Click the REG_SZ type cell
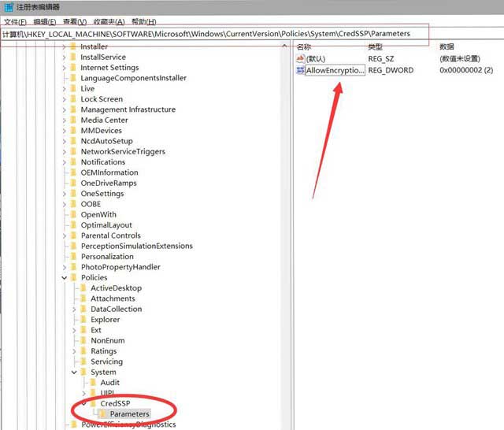 (381, 59)
